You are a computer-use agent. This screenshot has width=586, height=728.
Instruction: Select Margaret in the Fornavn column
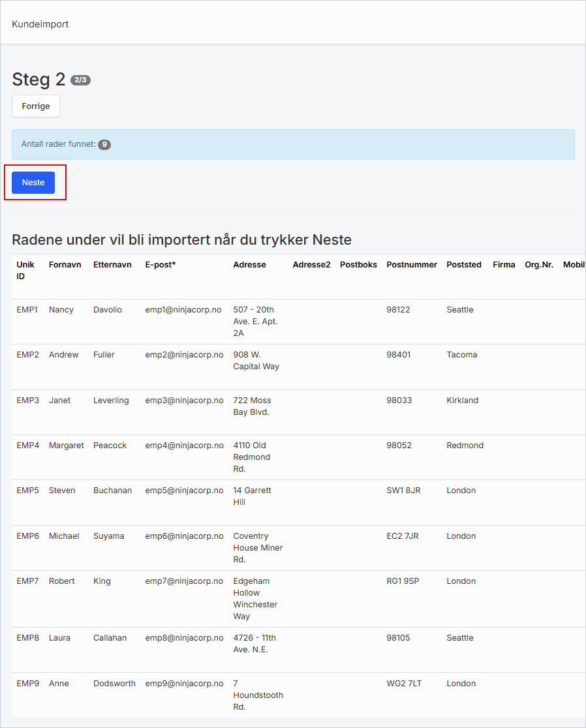point(66,446)
